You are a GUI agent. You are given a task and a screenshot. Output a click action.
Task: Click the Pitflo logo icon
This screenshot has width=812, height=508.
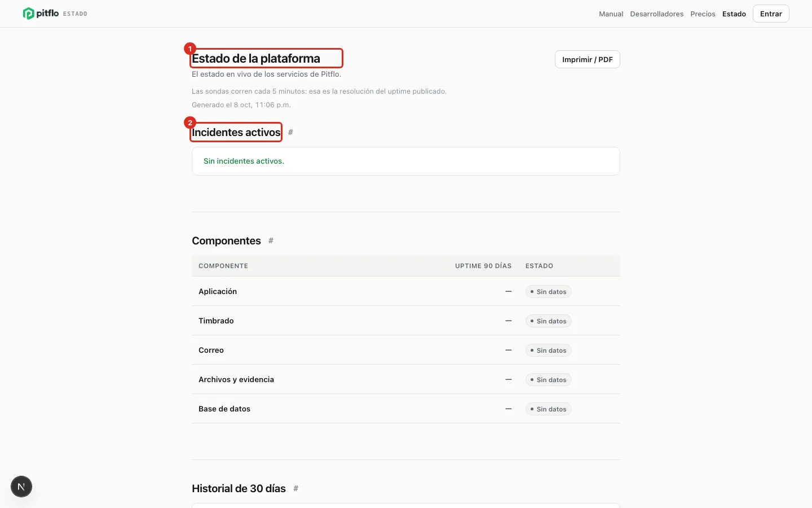pyautogui.click(x=28, y=14)
